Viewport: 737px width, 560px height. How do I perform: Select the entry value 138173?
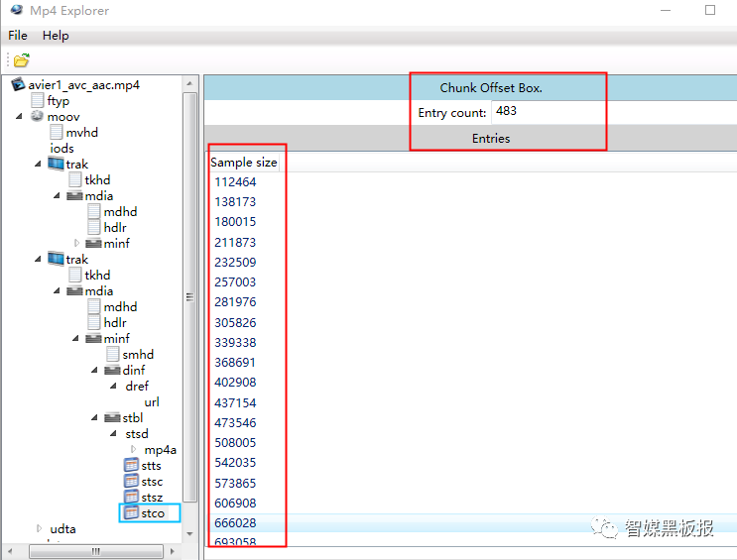[x=235, y=201]
